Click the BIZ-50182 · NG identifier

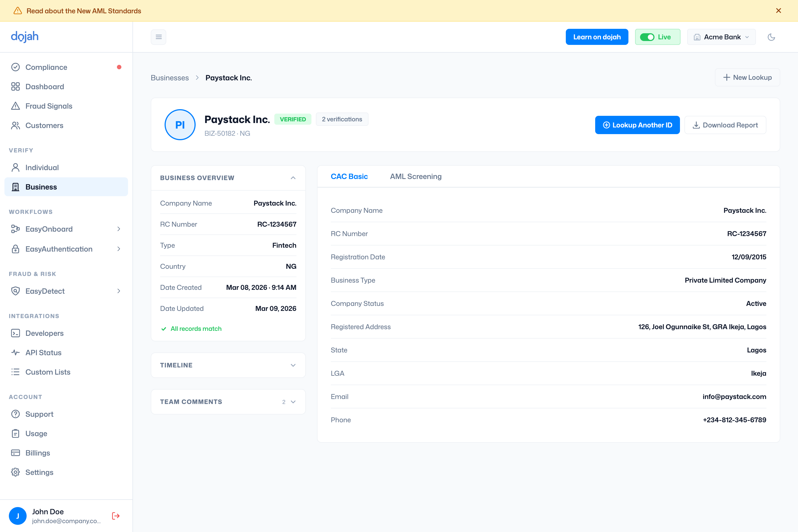pyautogui.click(x=227, y=133)
